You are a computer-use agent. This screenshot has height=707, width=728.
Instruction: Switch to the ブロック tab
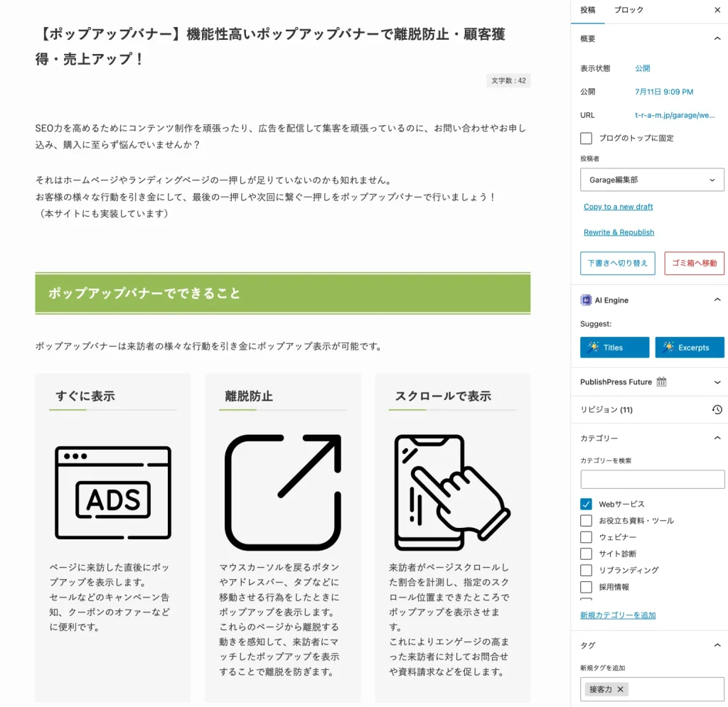[x=628, y=10]
